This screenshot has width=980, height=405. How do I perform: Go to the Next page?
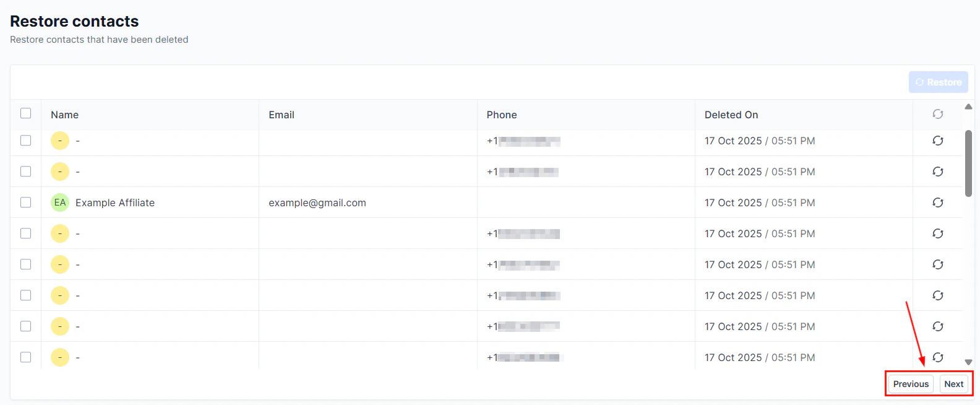pyautogui.click(x=953, y=384)
